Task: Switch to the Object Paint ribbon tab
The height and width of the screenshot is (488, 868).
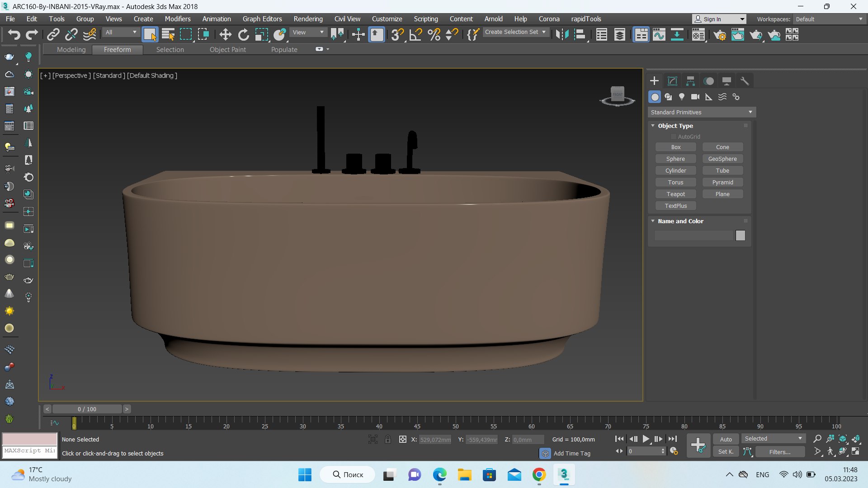Action: [x=228, y=50]
